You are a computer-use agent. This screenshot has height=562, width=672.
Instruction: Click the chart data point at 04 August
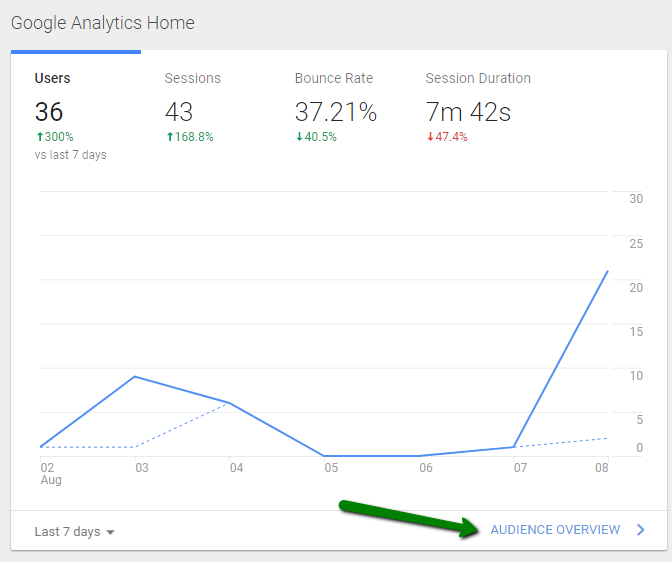pyautogui.click(x=230, y=403)
